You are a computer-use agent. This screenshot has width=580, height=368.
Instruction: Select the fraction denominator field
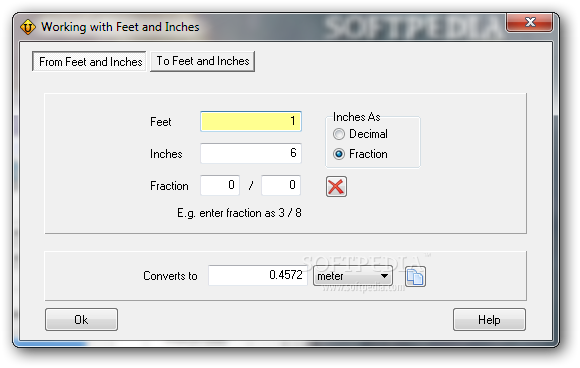[x=281, y=185]
